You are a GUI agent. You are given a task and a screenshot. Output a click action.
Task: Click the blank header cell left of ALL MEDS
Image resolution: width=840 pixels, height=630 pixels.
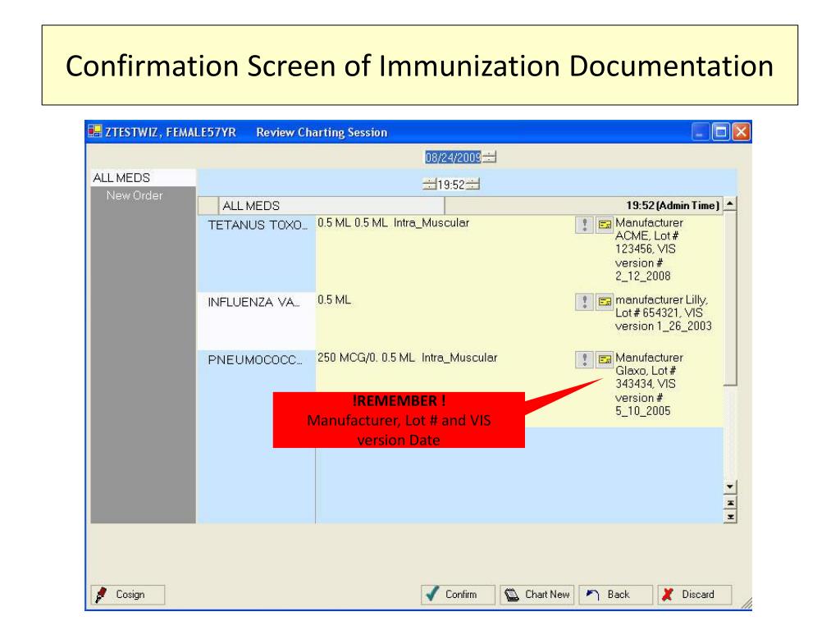[208, 205]
